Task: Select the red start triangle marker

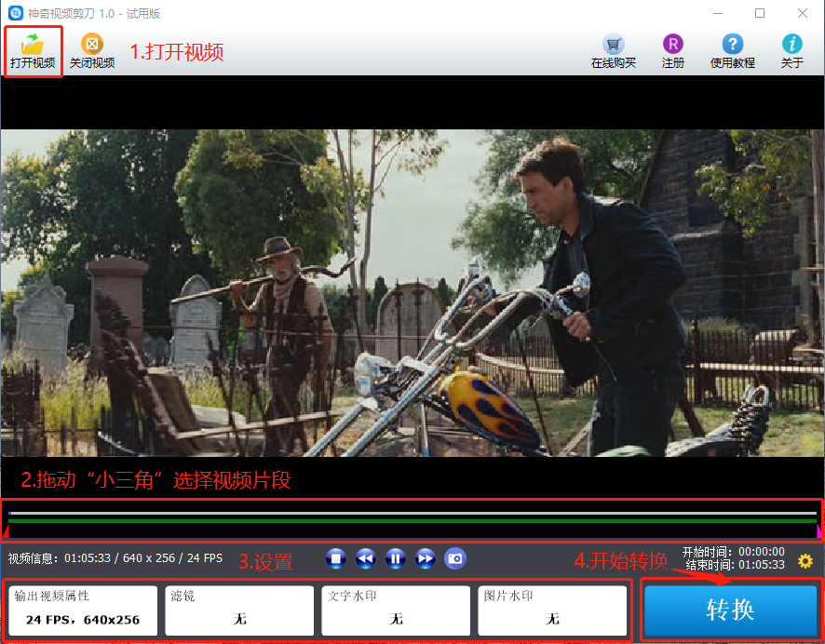Action: (6, 532)
